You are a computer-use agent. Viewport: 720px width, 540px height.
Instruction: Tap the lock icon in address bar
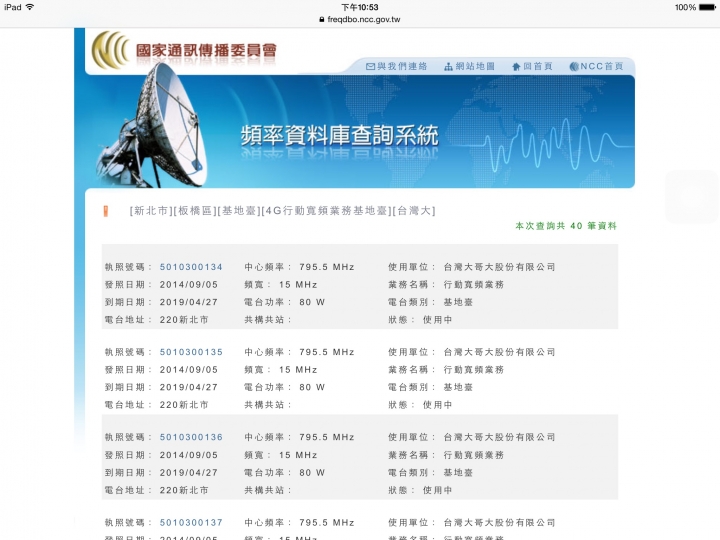[322, 19]
